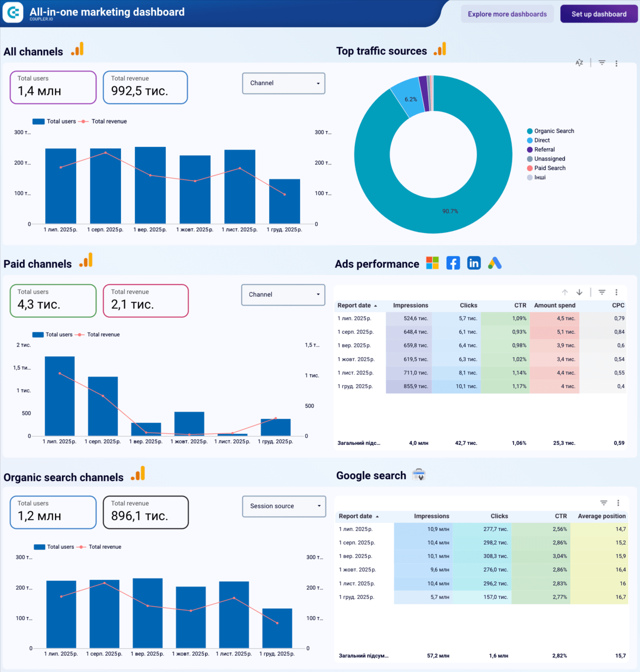Open the Facebook Ads source icon
This screenshot has width=640, height=672.
[x=453, y=263]
